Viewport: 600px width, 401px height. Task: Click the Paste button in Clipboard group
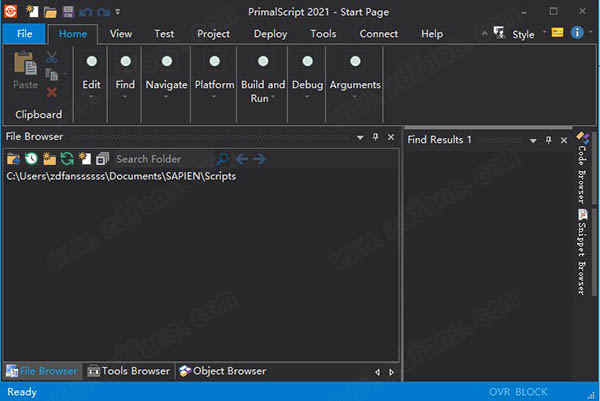[25, 70]
